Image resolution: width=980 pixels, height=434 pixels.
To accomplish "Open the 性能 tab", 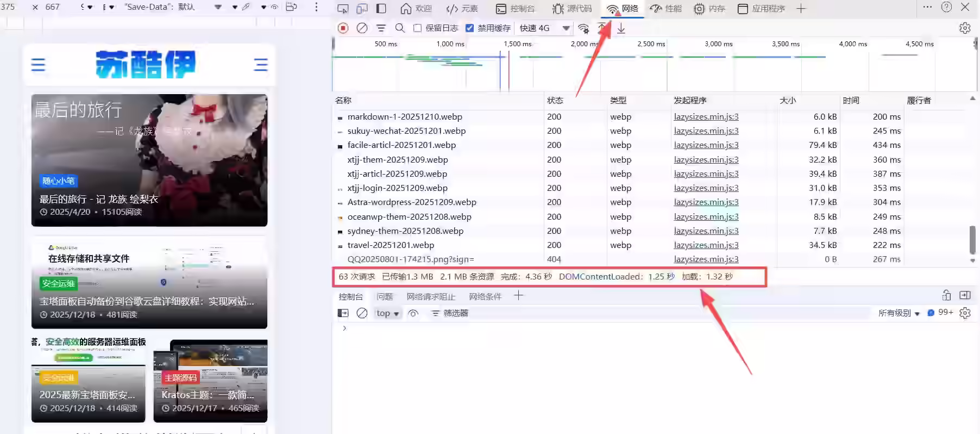I will pos(666,9).
